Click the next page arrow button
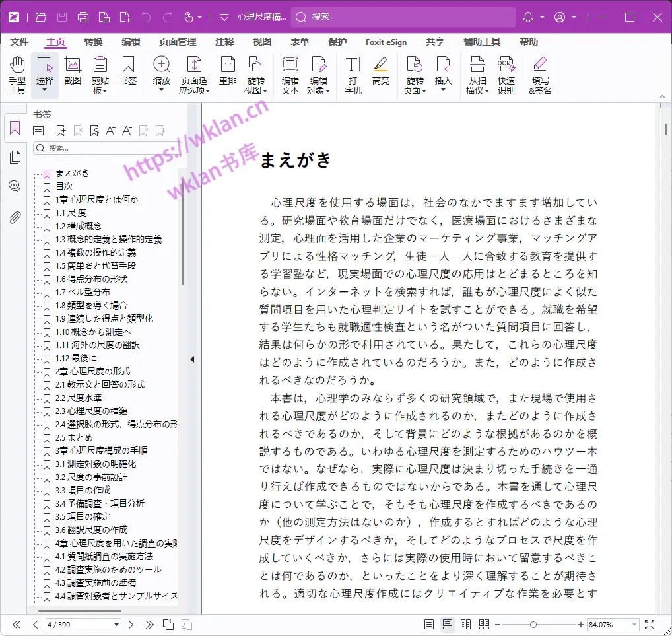This screenshot has width=672, height=636. (131, 625)
